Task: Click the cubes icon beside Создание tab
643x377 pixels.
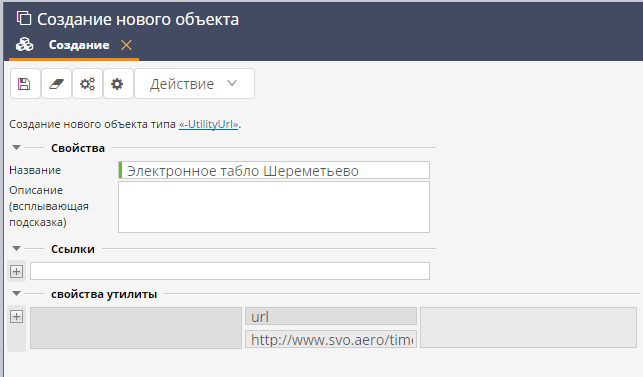Action: coord(25,44)
